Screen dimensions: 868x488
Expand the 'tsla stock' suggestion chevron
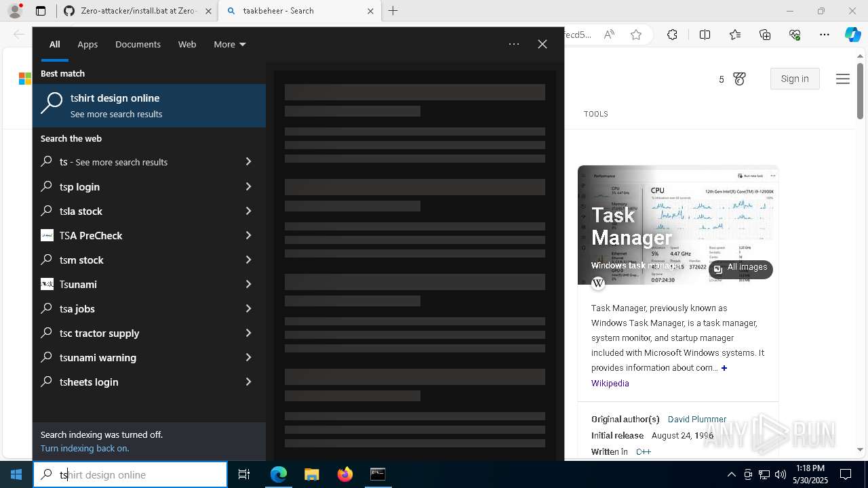tap(248, 211)
